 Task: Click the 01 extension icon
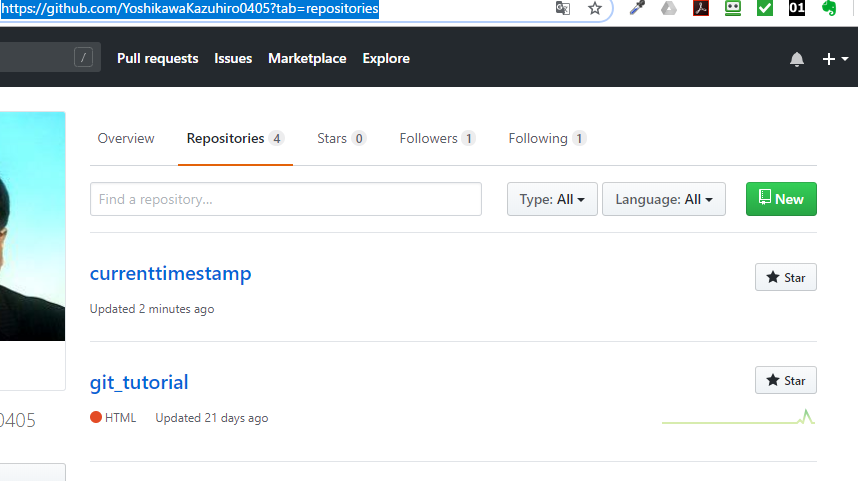[x=797, y=8]
